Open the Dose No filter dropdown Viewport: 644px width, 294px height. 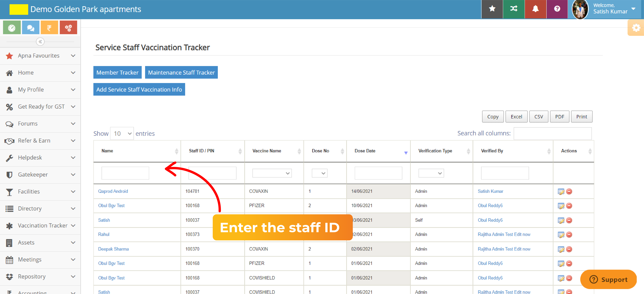[x=319, y=173]
